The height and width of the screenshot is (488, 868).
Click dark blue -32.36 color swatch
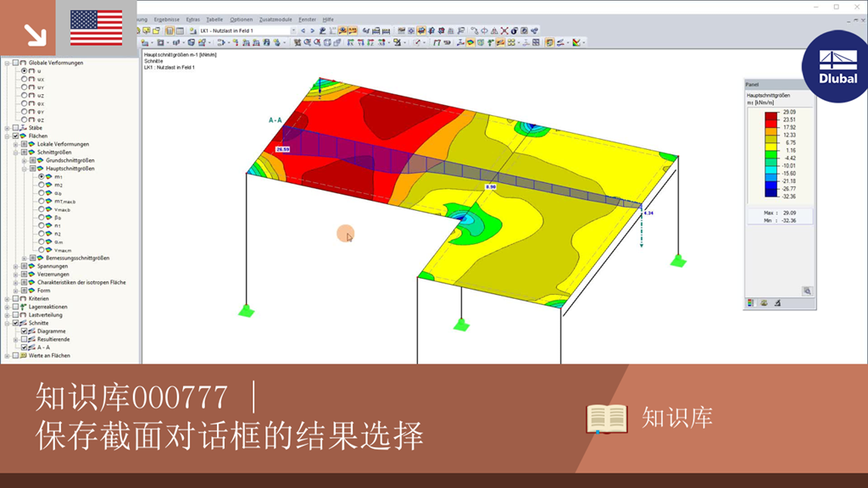point(771,192)
